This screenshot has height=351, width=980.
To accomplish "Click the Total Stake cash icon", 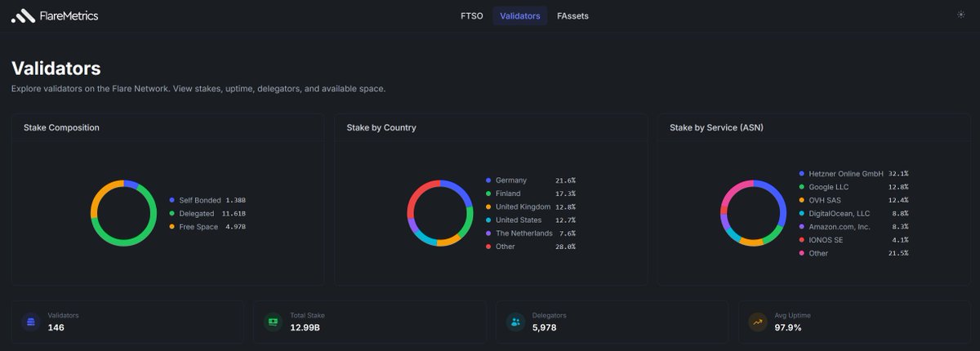I will point(274,322).
